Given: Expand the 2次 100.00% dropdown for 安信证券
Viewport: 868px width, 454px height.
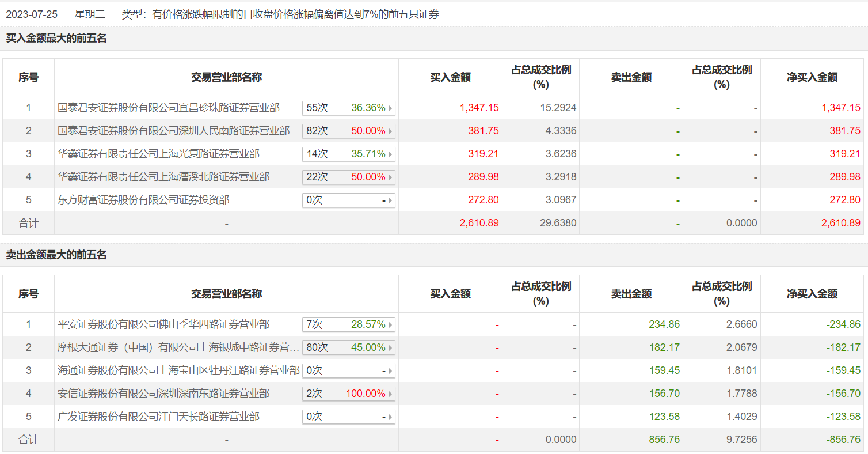Looking at the screenshot, I should [349, 394].
